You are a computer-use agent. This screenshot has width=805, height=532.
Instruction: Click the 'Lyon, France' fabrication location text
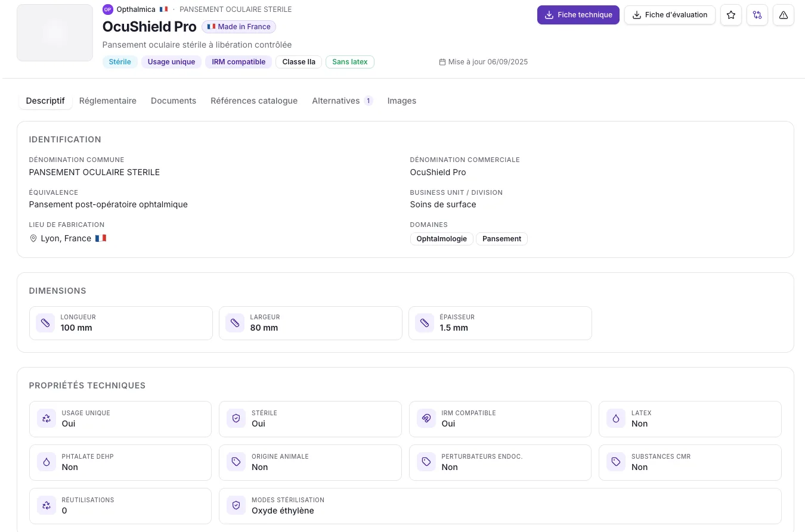pyautogui.click(x=66, y=238)
